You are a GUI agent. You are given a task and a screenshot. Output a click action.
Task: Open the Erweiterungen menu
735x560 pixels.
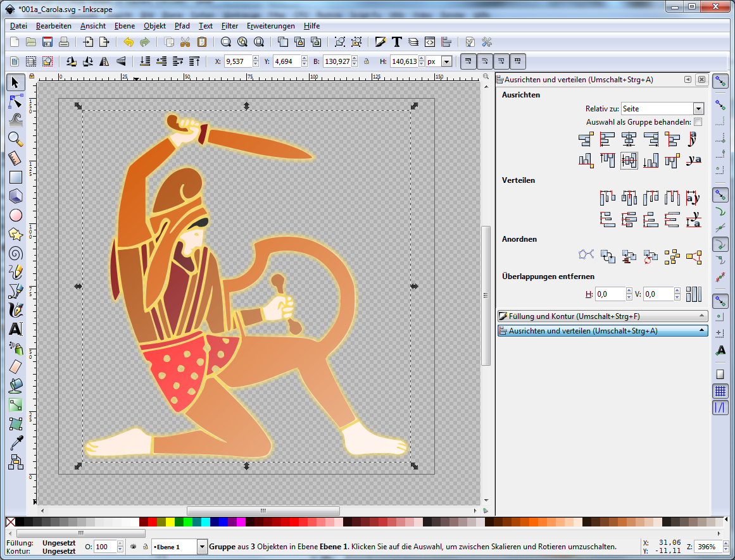click(270, 26)
